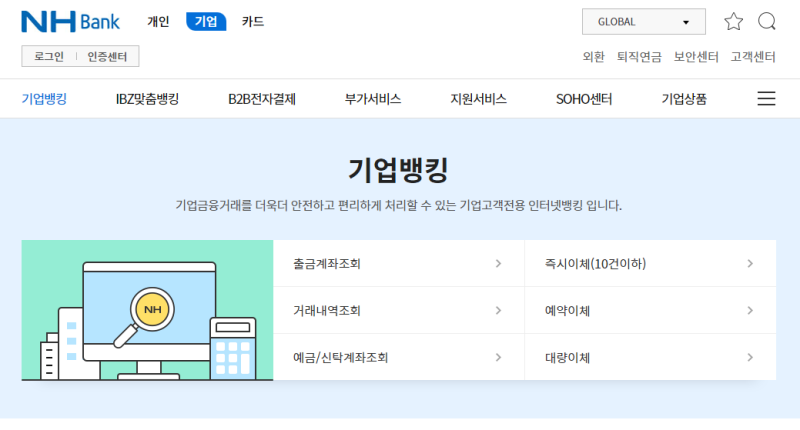The width and height of the screenshot is (800, 430).
Task: Open 거래내역조회 link
Action: [398, 310]
